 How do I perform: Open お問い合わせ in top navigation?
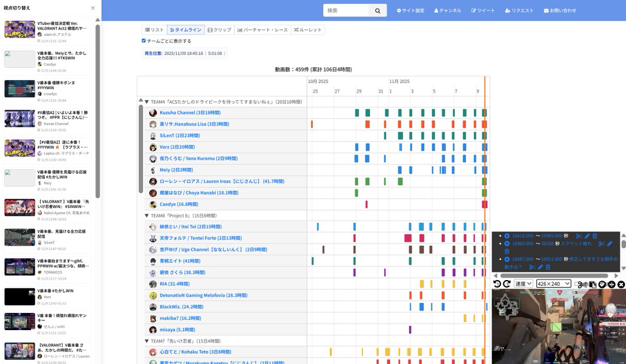pyautogui.click(x=560, y=10)
